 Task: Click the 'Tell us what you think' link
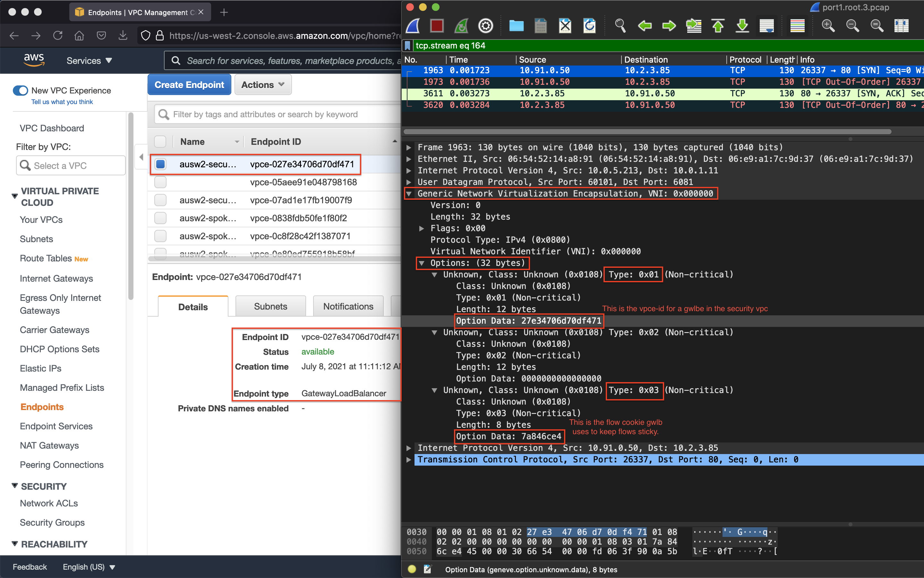(62, 102)
